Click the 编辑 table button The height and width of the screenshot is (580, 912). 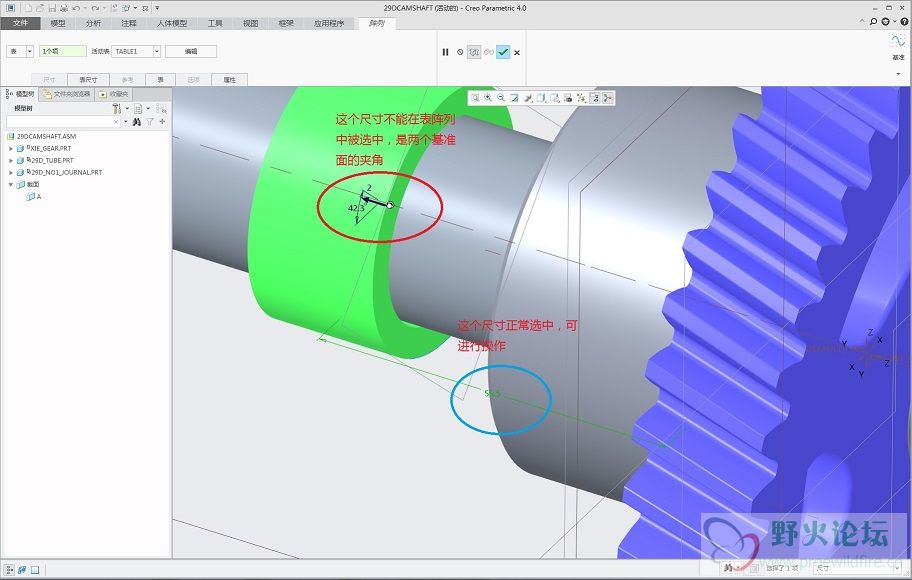(x=191, y=51)
